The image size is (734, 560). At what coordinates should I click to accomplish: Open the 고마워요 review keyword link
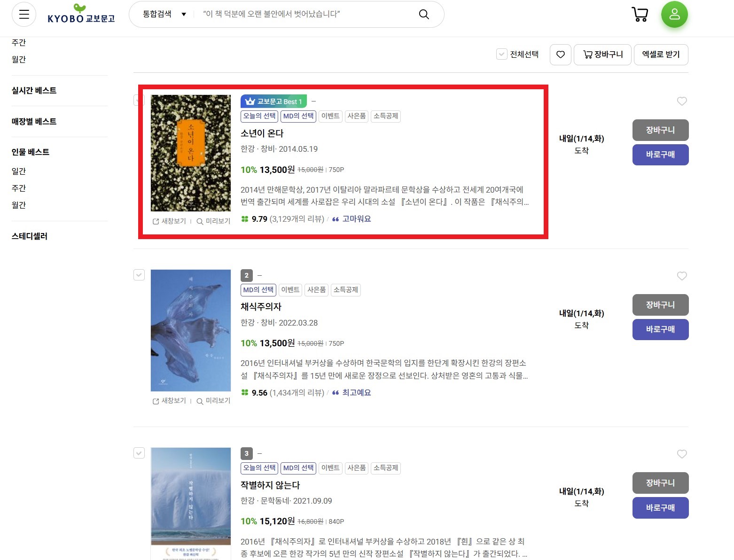(357, 219)
